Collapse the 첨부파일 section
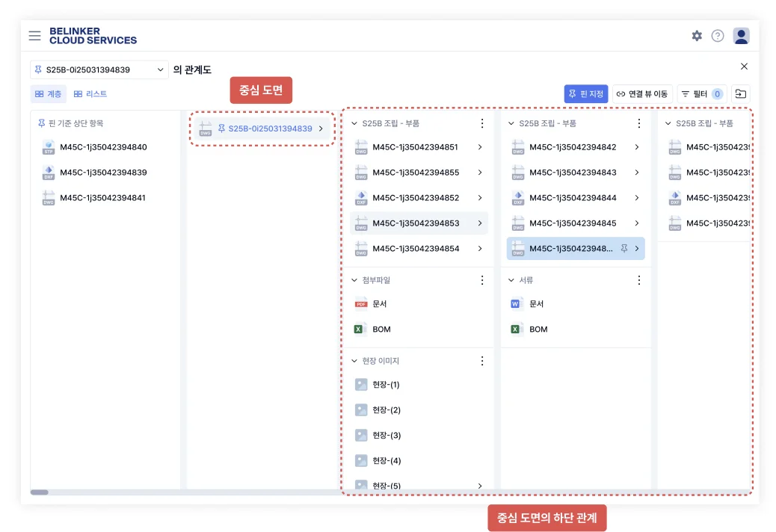The height and width of the screenshot is (532, 776). tap(355, 280)
